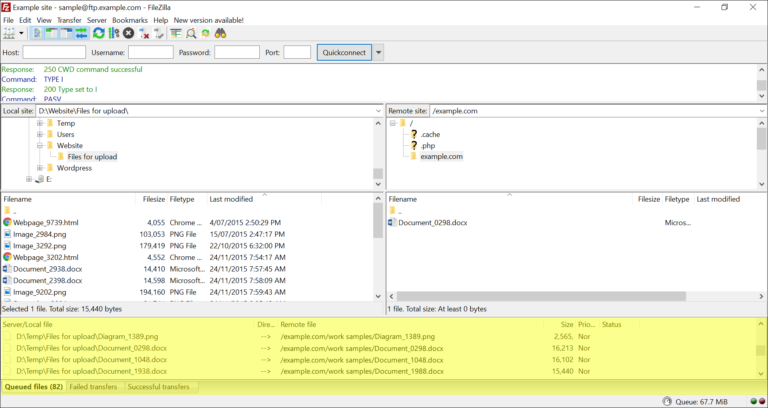Open the Edit menu
Viewport: 768px width, 408px height.
pyautogui.click(x=25, y=20)
